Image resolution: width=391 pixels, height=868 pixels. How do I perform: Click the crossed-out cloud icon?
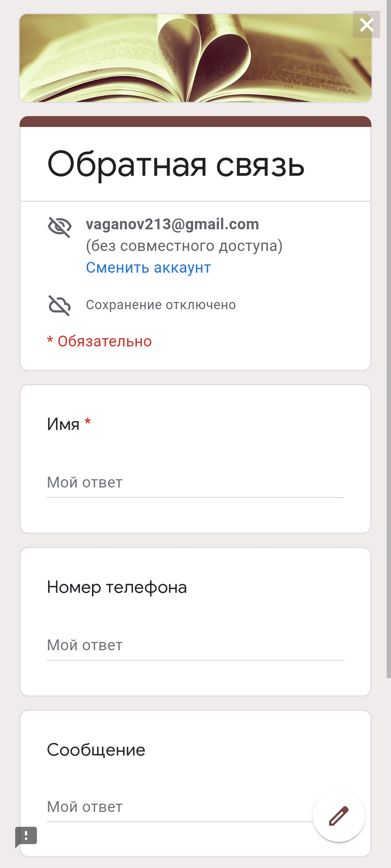pyautogui.click(x=60, y=305)
